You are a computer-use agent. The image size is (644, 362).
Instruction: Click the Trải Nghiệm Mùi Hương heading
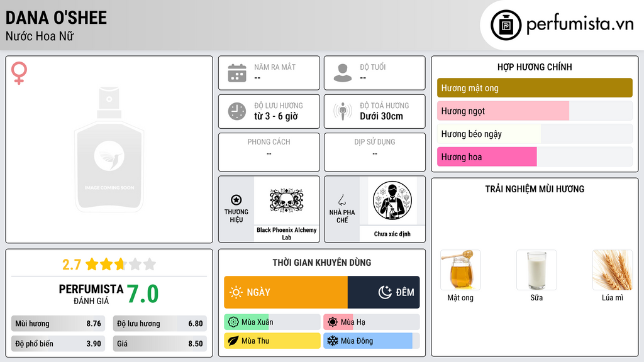coord(535,189)
